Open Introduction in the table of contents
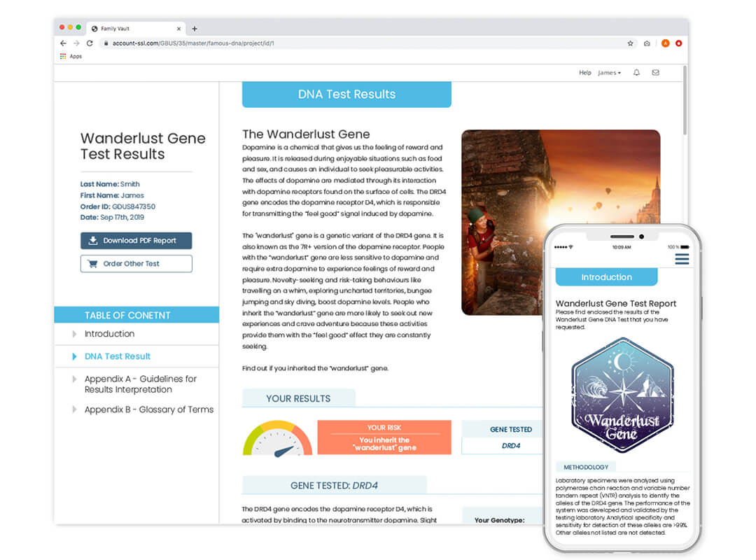 click(x=109, y=334)
